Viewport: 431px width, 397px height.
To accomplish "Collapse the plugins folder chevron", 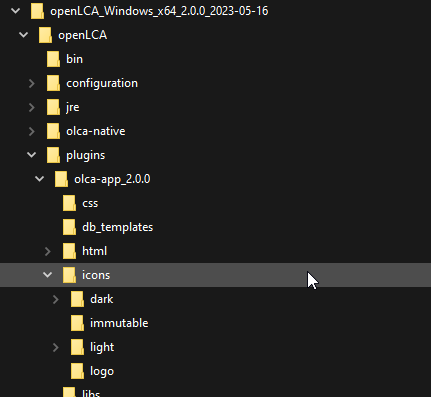I will (x=32, y=155).
